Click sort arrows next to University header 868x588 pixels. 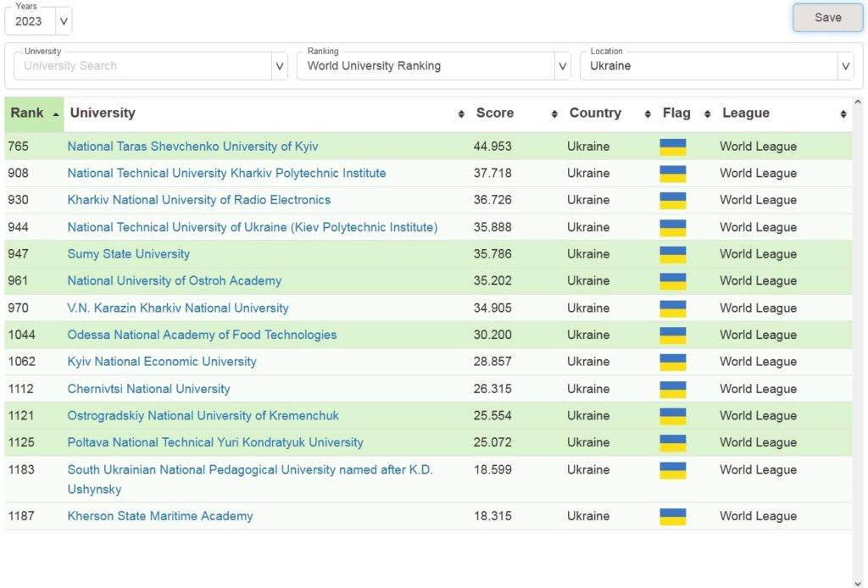461,114
